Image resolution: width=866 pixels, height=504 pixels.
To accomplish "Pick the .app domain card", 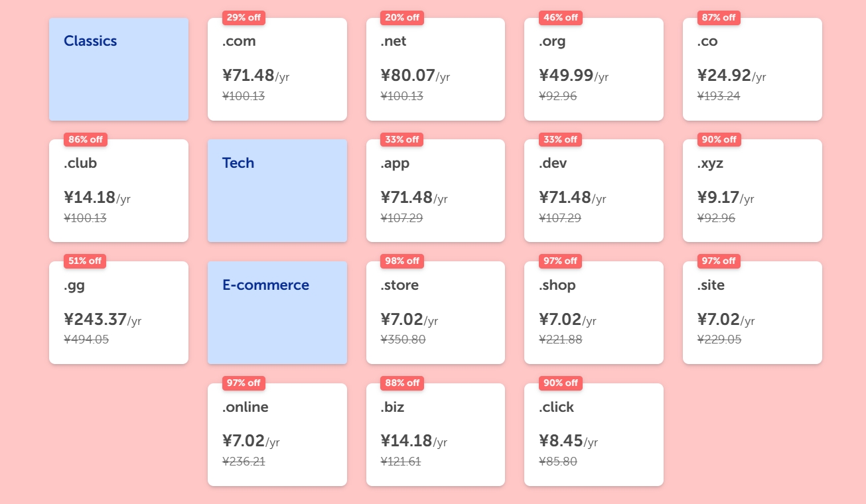I will pos(435,191).
